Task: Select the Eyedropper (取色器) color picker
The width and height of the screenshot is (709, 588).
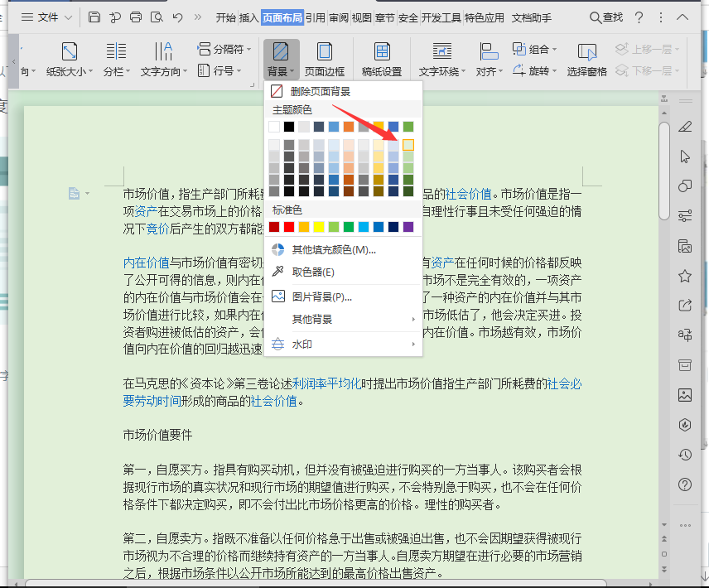Action: point(313,272)
